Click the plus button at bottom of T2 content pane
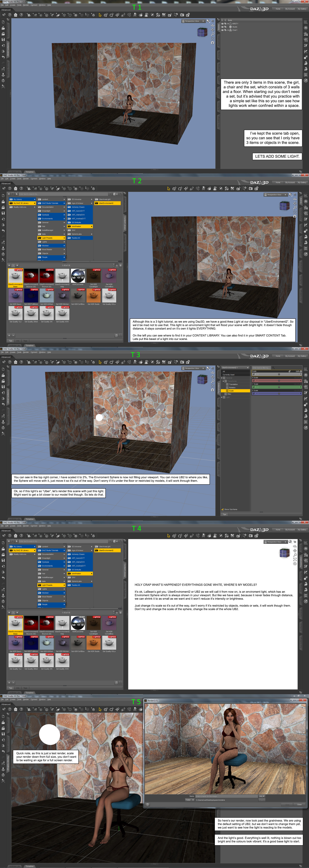Image resolution: width=309 pixels, height=868 pixels. [9, 335]
